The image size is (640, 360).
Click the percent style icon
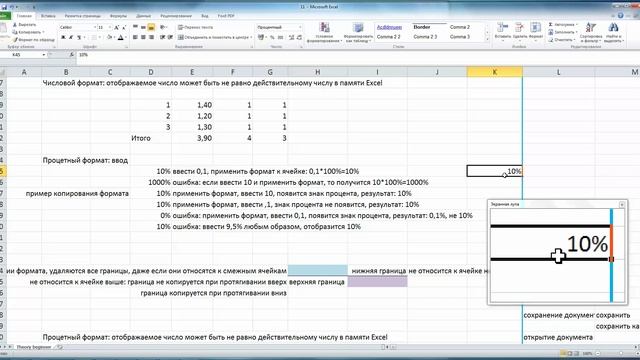click(x=272, y=38)
